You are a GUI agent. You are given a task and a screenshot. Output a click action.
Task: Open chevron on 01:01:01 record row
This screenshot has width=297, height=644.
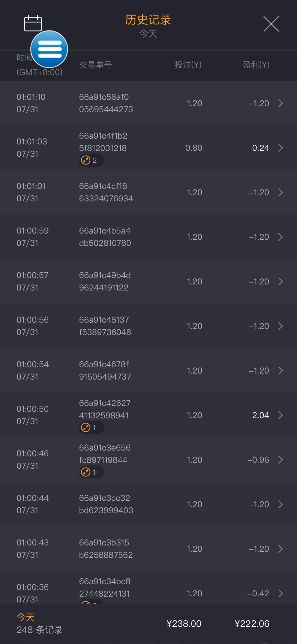pyautogui.click(x=280, y=192)
